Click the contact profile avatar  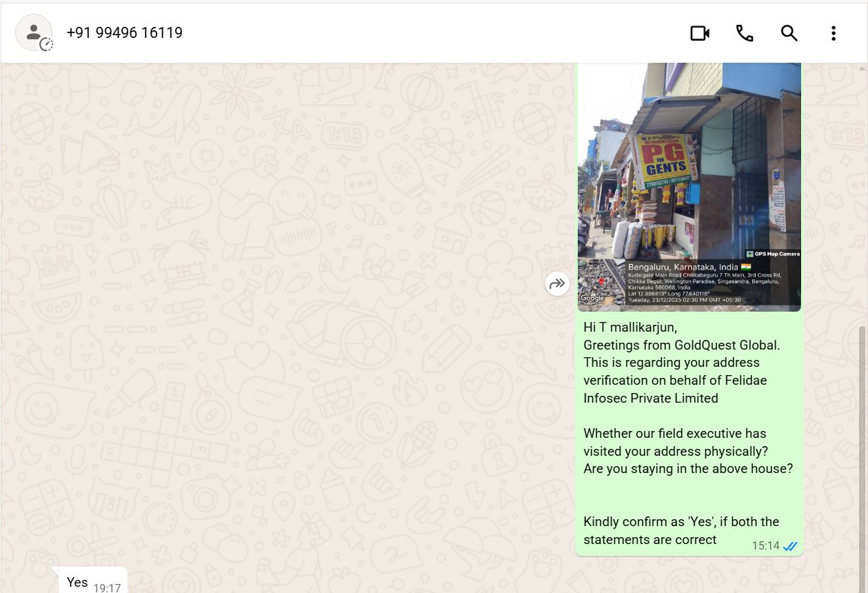coord(32,32)
